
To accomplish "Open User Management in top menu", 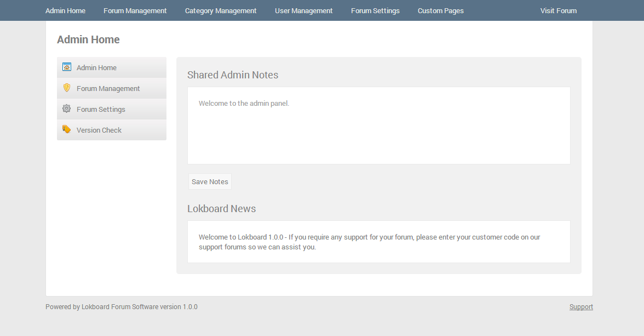I will 303,11.
